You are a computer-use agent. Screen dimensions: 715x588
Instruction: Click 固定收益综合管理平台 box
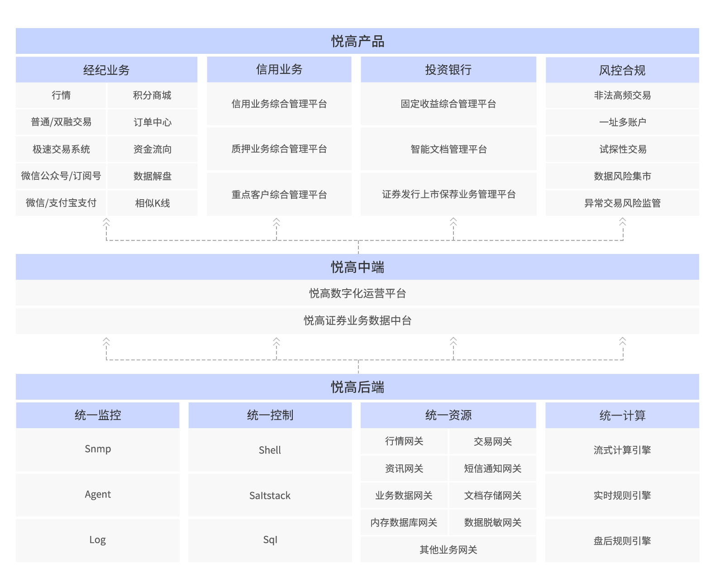[448, 104]
